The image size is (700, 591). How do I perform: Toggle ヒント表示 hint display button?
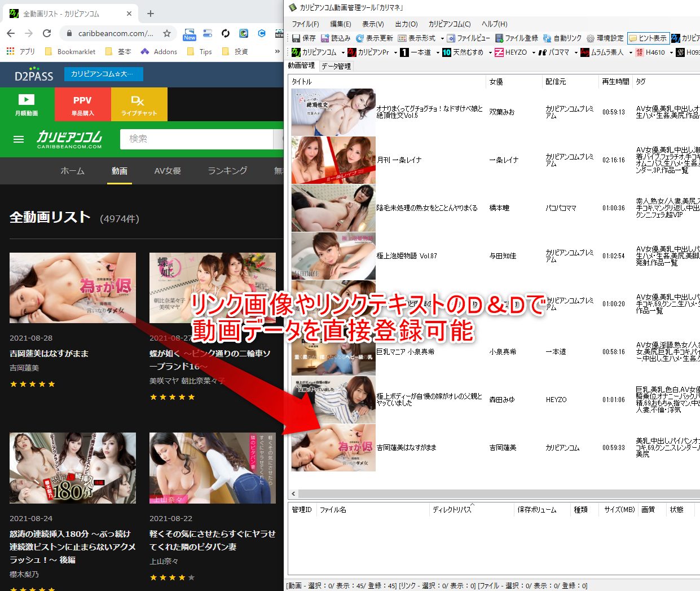pyautogui.click(x=648, y=38)
